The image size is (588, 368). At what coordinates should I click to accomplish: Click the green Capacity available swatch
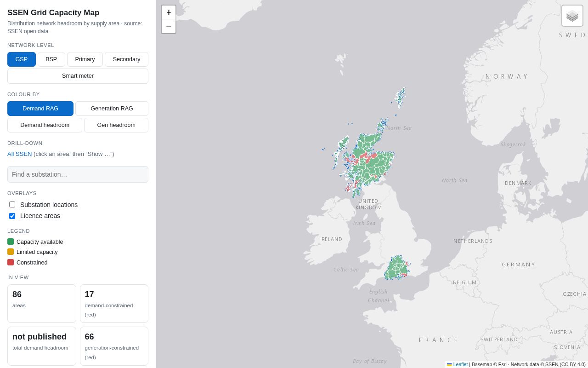click(11, 241)
